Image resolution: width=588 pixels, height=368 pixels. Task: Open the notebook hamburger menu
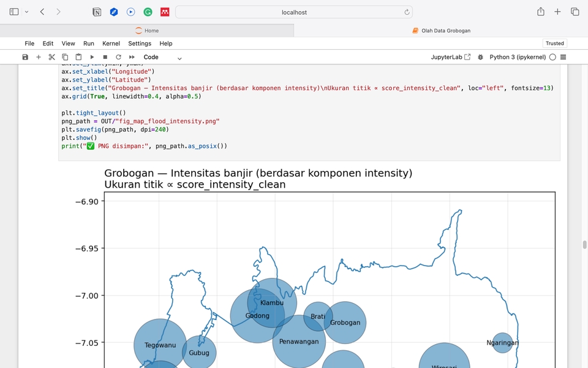click(x=563, y=57)
